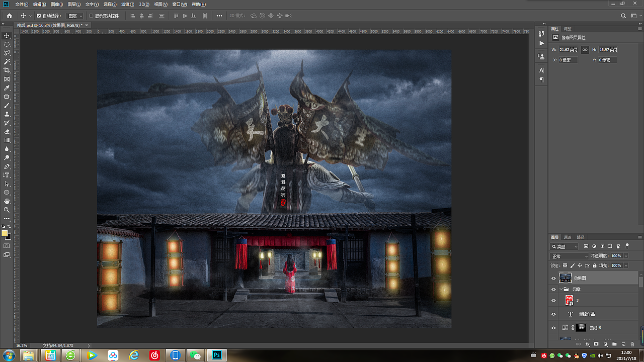Switch to the 调整 panel tab

click(x=568, y=29)
